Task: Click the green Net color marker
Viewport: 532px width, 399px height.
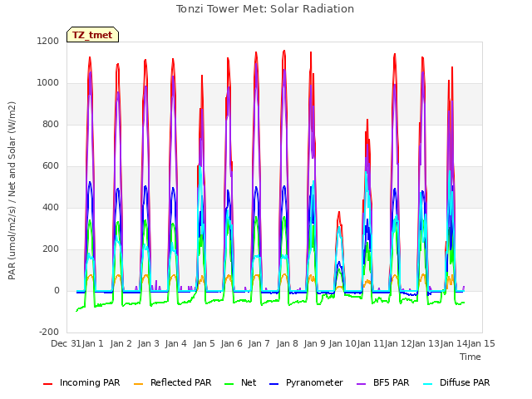Action: tap(229, 384)
